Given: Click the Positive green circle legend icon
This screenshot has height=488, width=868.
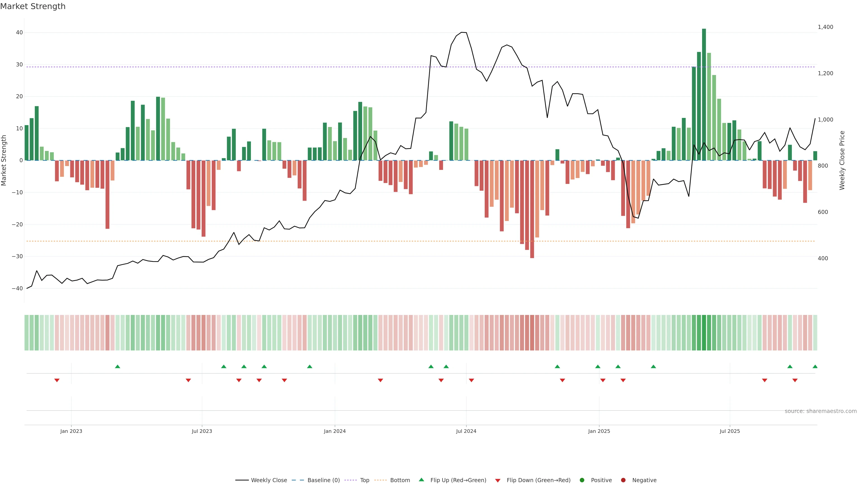Looking at the screenshot, I should 582,480.
